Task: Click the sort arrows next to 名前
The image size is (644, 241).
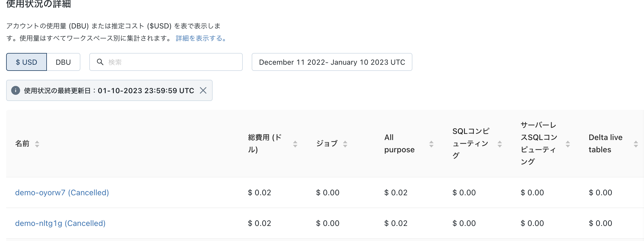Action: click(x=37, y=144)
